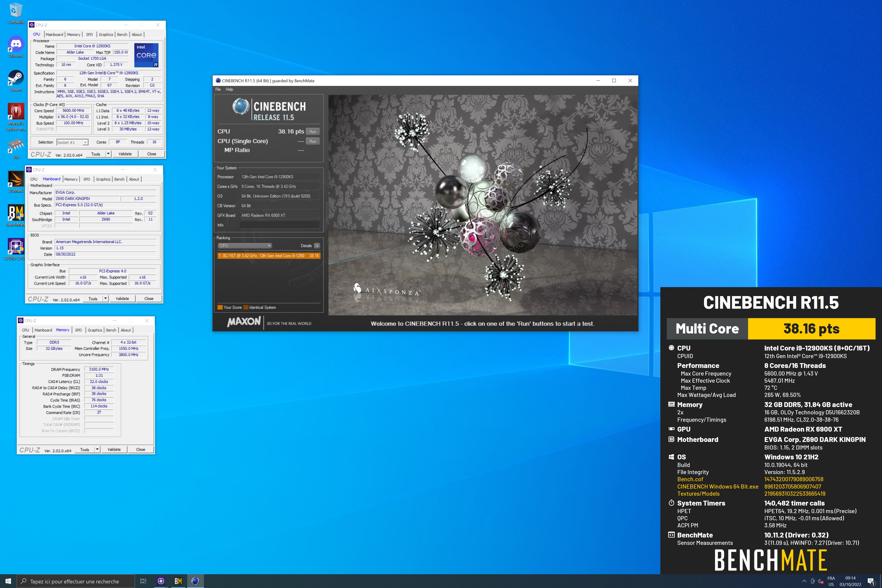Switch to CPU-Z taskbar icon

tap(161, 581)
